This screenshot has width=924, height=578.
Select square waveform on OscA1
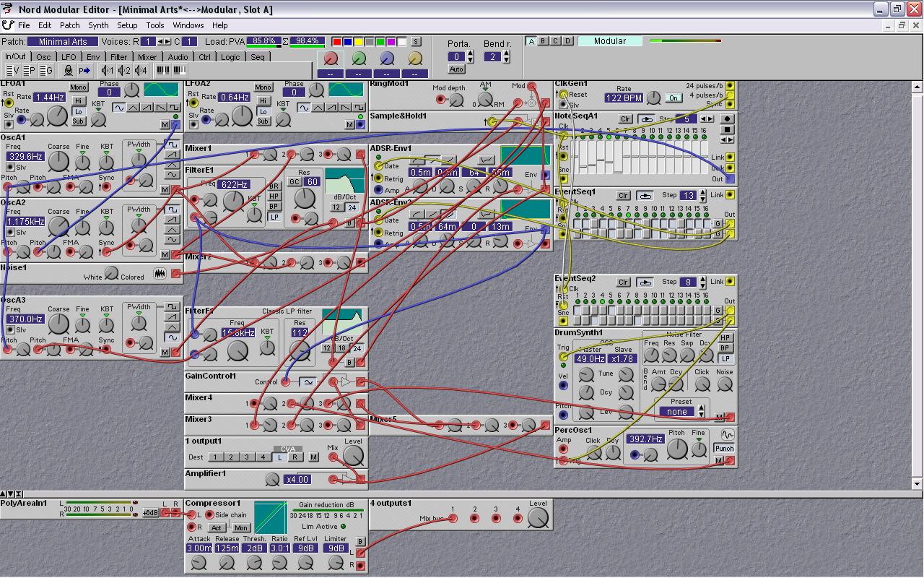point(173,144)
